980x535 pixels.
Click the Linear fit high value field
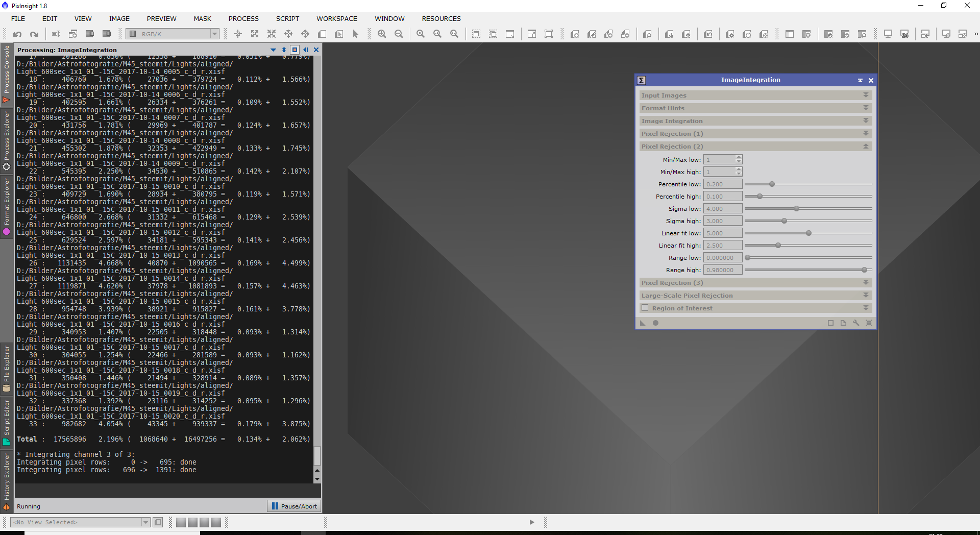(723, 245)
